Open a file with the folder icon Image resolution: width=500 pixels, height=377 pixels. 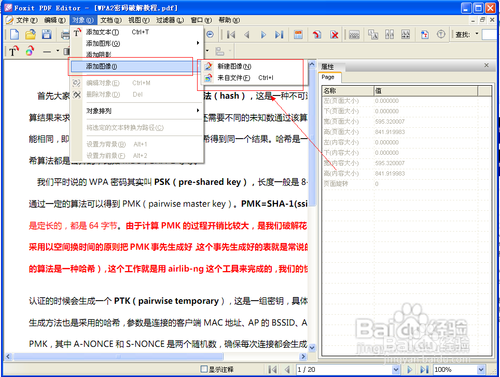click(30, 34)
